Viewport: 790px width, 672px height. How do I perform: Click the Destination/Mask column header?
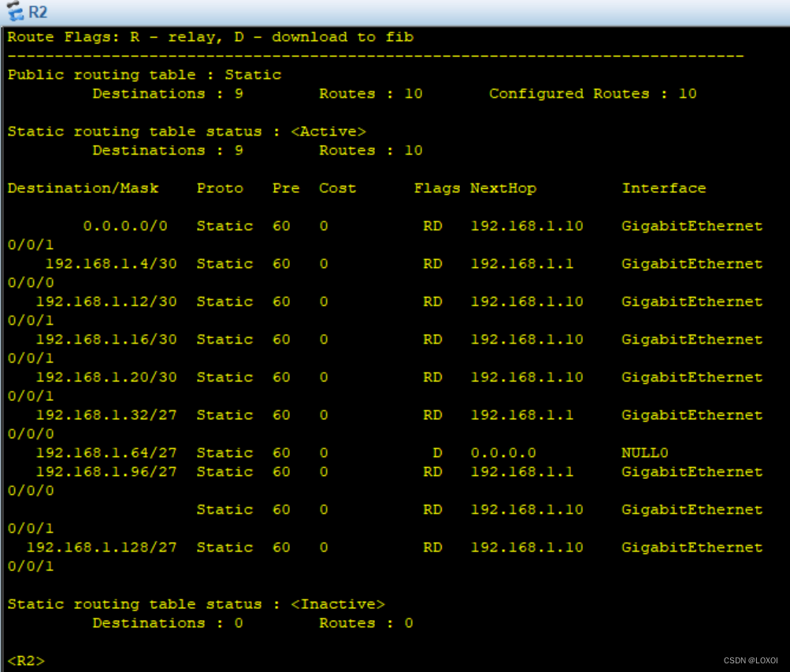[x=83, y=188]
